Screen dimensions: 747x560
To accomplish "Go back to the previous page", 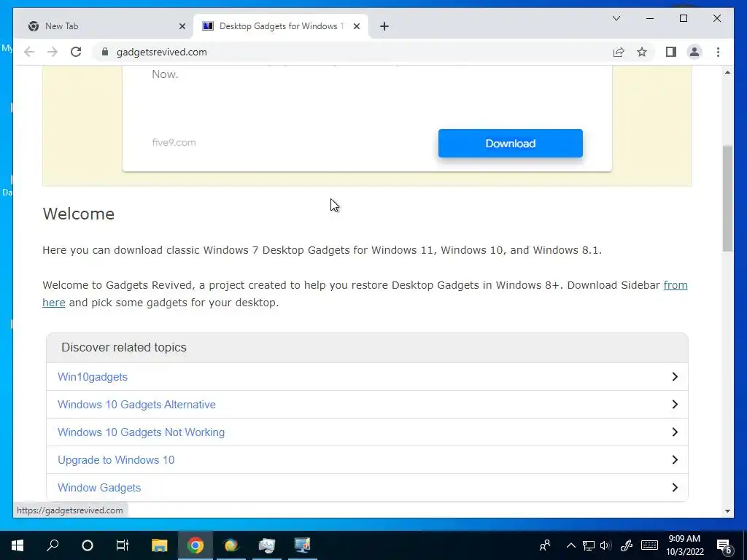I will click(x=29, y=52).
